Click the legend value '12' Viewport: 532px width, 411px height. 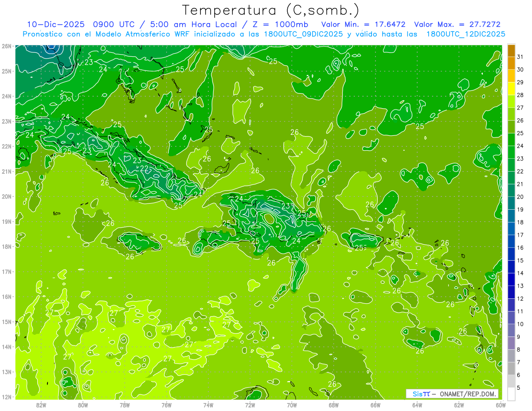tap(520, 299)
